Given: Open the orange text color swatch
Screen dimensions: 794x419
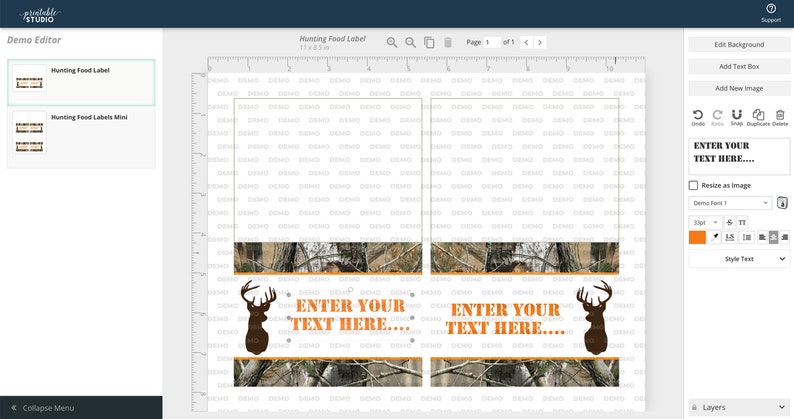Looking at the screenshot, I should pyautogui.click(x=697, y=237).
